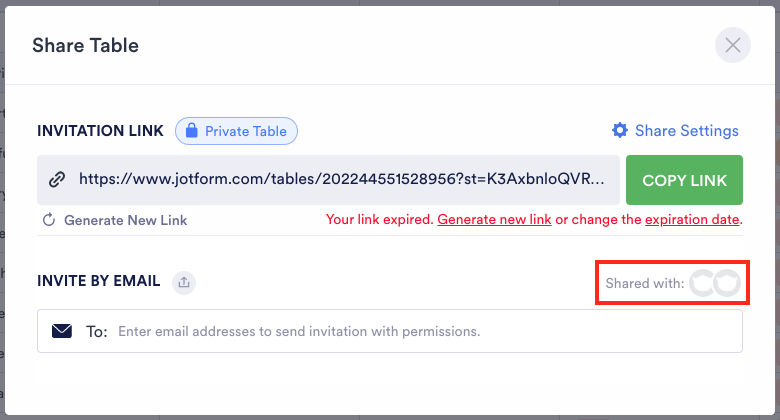Click the envelope icon in the To field
Screen dimensions: 780x420
point(62,331)
